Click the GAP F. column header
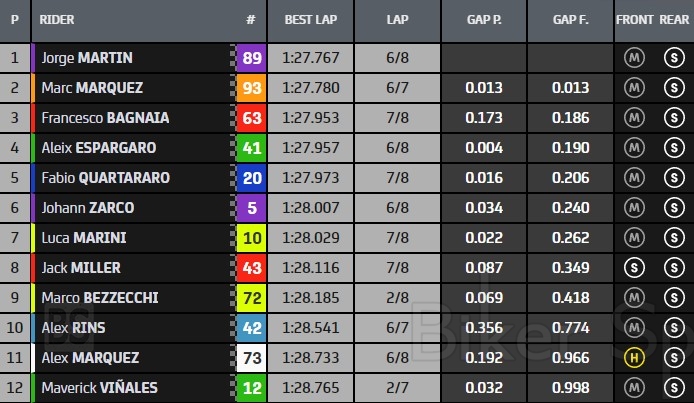 (570, 20)
